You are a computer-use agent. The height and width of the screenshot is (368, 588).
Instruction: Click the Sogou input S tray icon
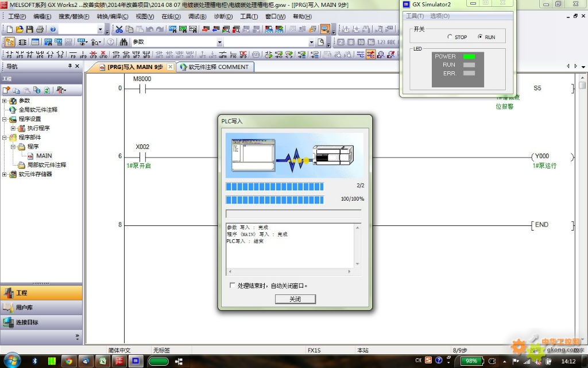pyautogui.click(x=428, y=361)
